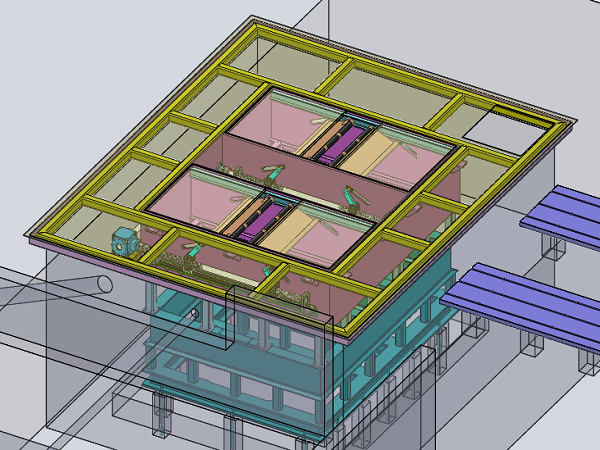The height and width of the screenshot is (450, 600).
Task: Select the small transparent rectangle at front edge
Action: pyautogui.click(x=232, y=318)
